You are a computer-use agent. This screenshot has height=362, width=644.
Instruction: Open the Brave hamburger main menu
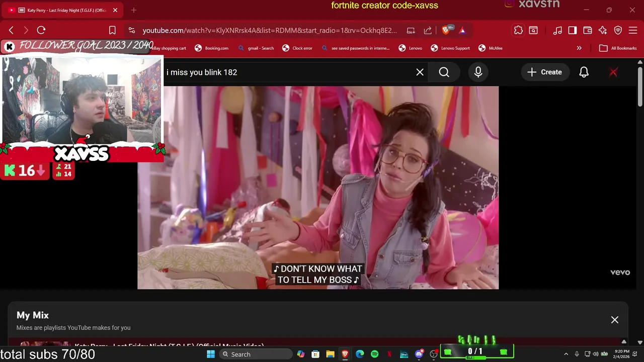633,30
